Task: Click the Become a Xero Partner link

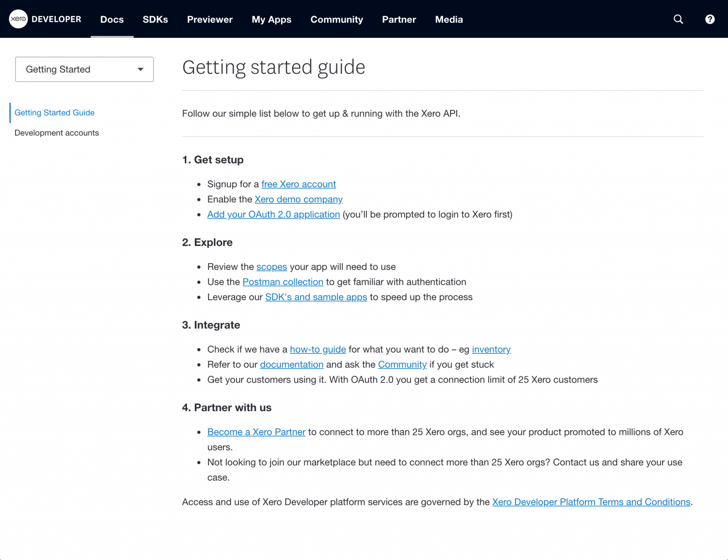Action: (x=256, y=432)
